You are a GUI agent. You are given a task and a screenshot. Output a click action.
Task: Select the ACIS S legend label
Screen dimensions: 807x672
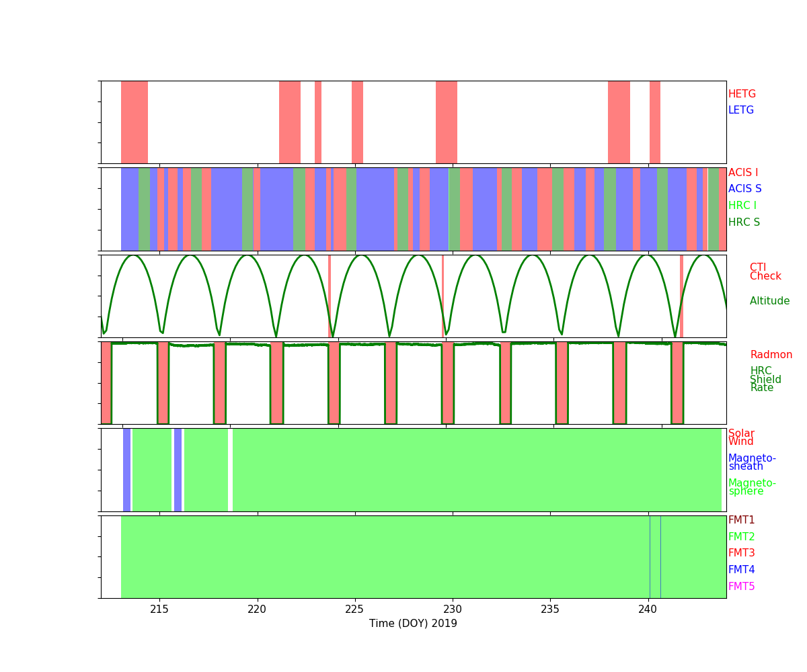(x=744, y=189)
